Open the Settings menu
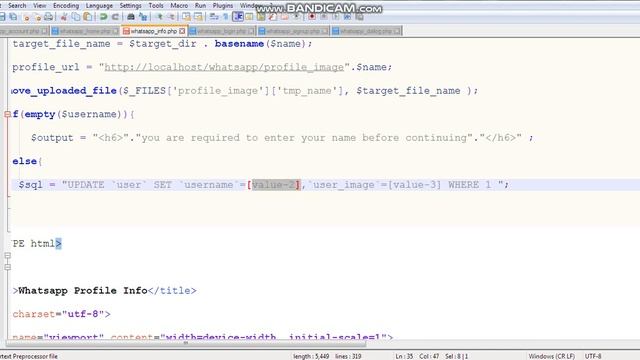 [x=131, y=6]
